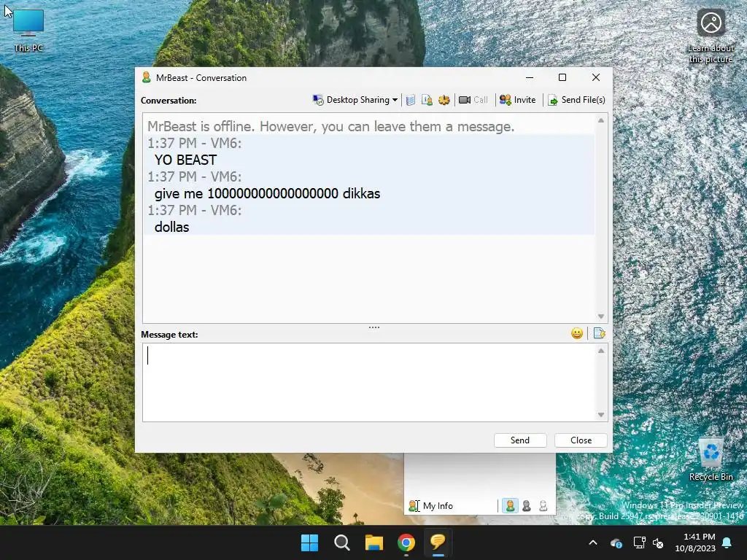Screen dimensions: 747x560
Task: Show hidden system tray icons
Action: (592, 542)
